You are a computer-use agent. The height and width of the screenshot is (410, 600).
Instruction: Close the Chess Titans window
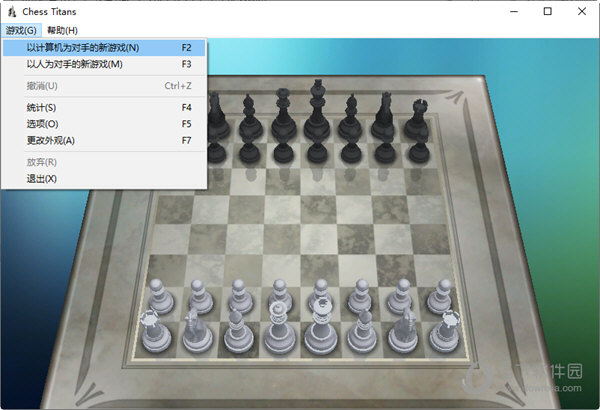[x=582, y=11]
